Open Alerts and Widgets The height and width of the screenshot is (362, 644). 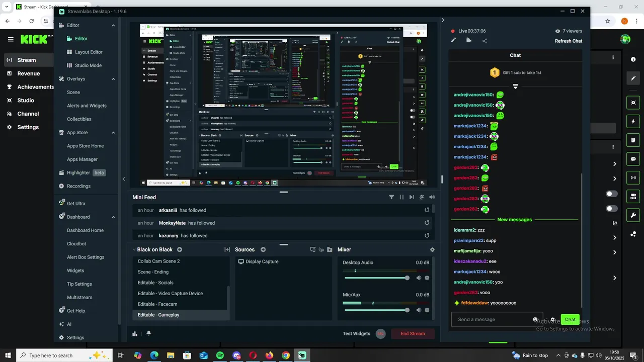(87, 106)
